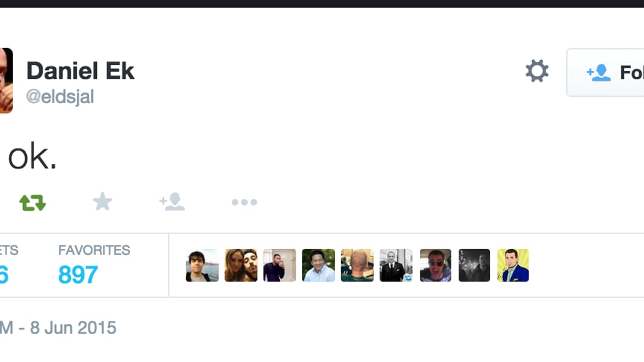Click the green retweet icon
Viewport: 644px width, 362px height.
pyautogui.click(x=32, y=203)
